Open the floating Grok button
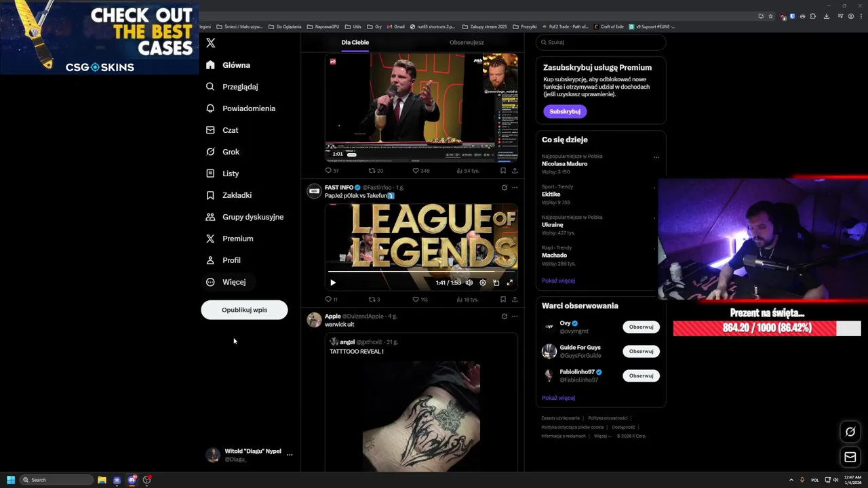The width and height of the screenshot is (868, 488). coord(850,432)
